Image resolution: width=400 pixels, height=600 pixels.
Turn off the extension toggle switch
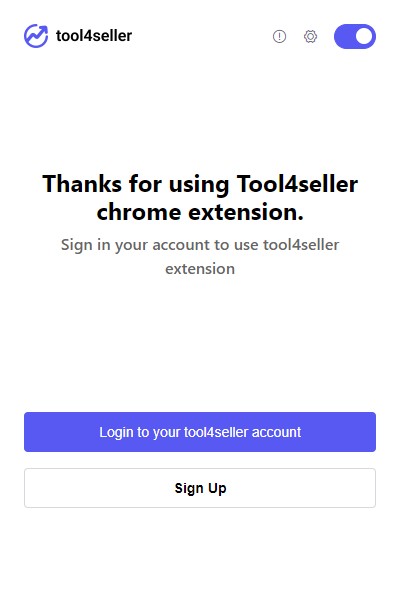[355, 36]
